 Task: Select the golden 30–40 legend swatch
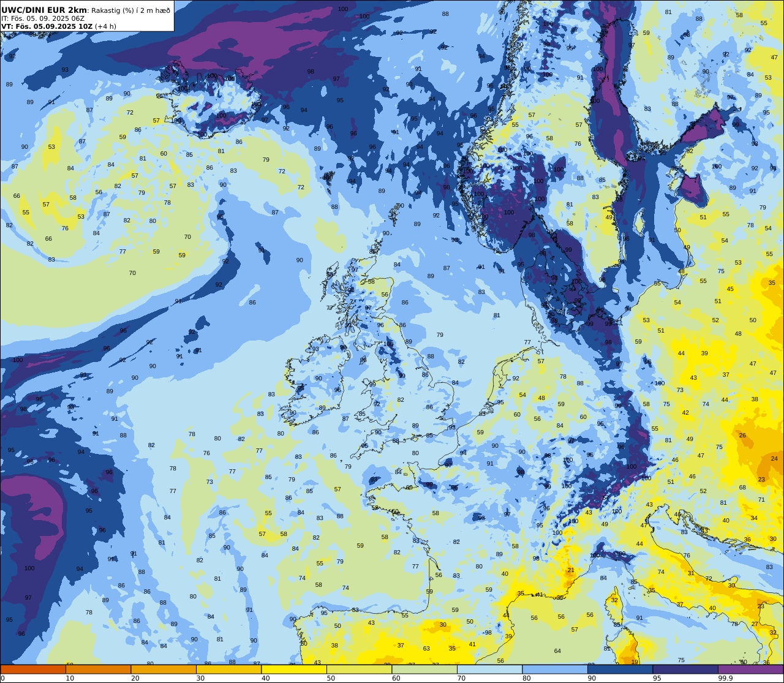pos(228,669)
